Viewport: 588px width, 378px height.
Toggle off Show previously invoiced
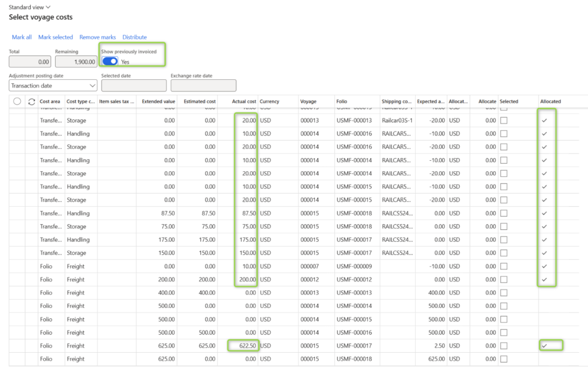109,61
